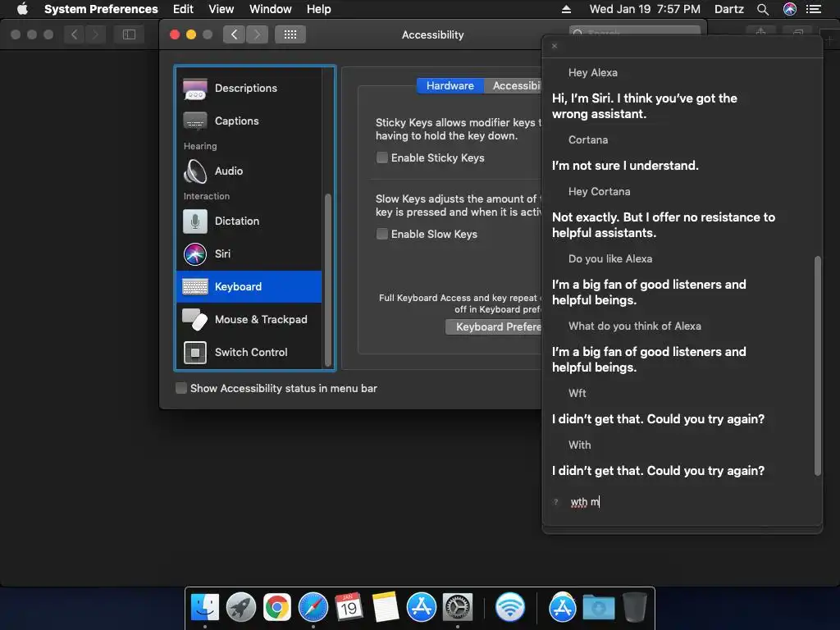Open Safari from the Dock

pyautogui.click(x=313, y=607)
